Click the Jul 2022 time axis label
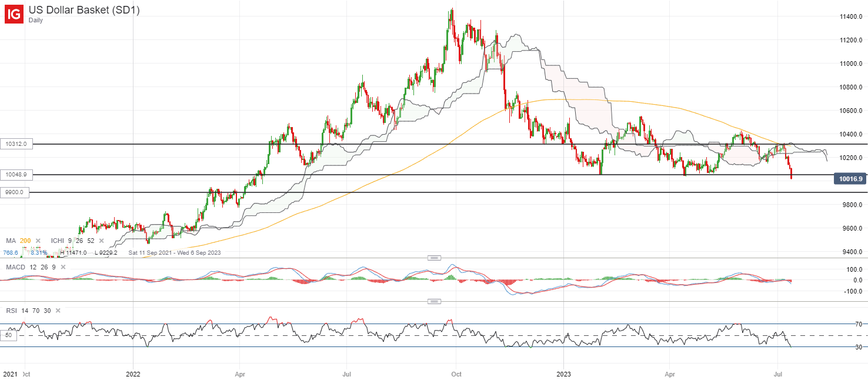Viewport: 868px width, 380px height. [x=347, y=374]
